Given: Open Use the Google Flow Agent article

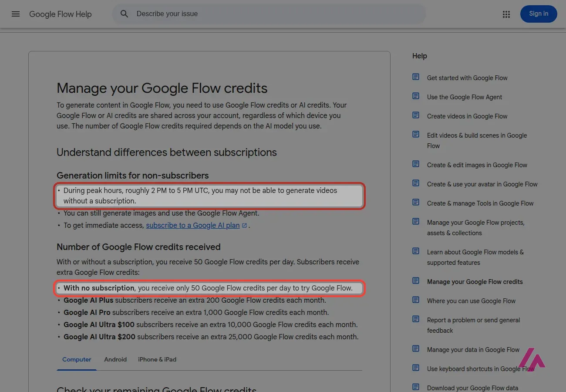Looking at the screenshot, I should (465, 97).
